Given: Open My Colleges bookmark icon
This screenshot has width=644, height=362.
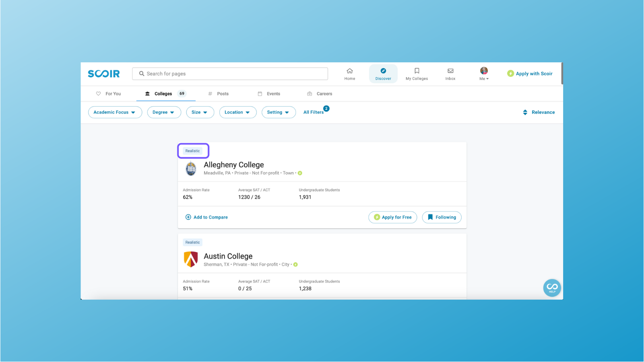Looking at the screenshot, I should (417, 73).
